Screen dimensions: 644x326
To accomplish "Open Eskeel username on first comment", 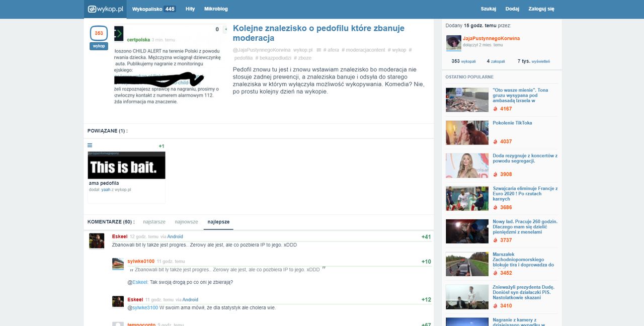I will [120, 236].
